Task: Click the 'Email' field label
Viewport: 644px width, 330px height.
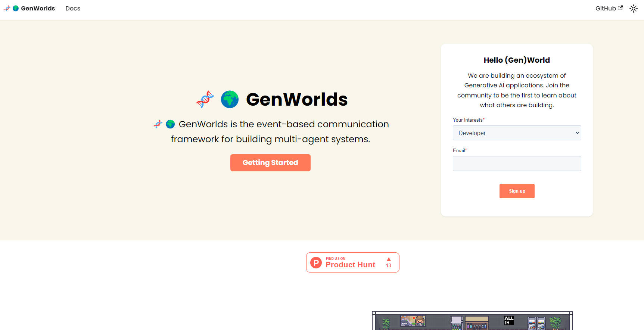Action: point(460,150)
